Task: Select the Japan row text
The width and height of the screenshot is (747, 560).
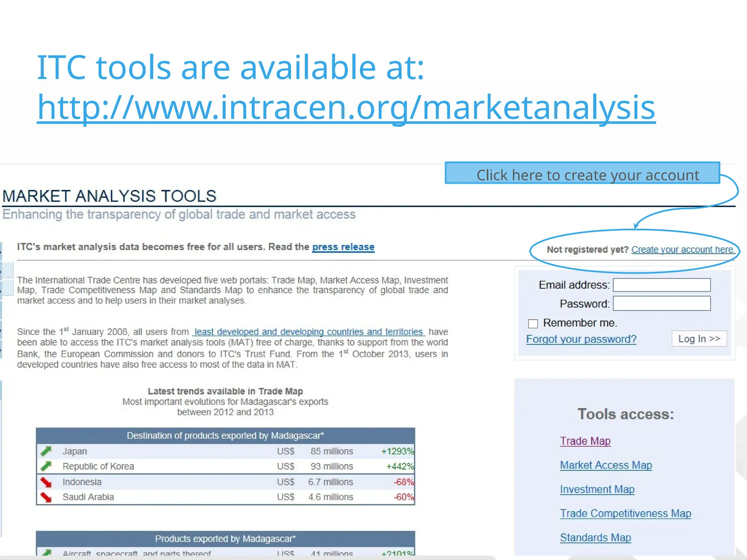Action: pos(75,451)
